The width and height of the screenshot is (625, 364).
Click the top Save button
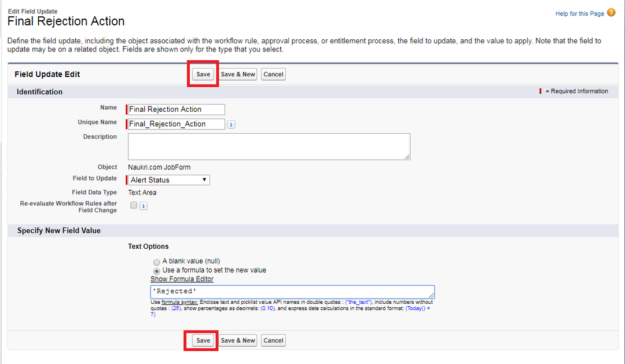tap(203, 74)
